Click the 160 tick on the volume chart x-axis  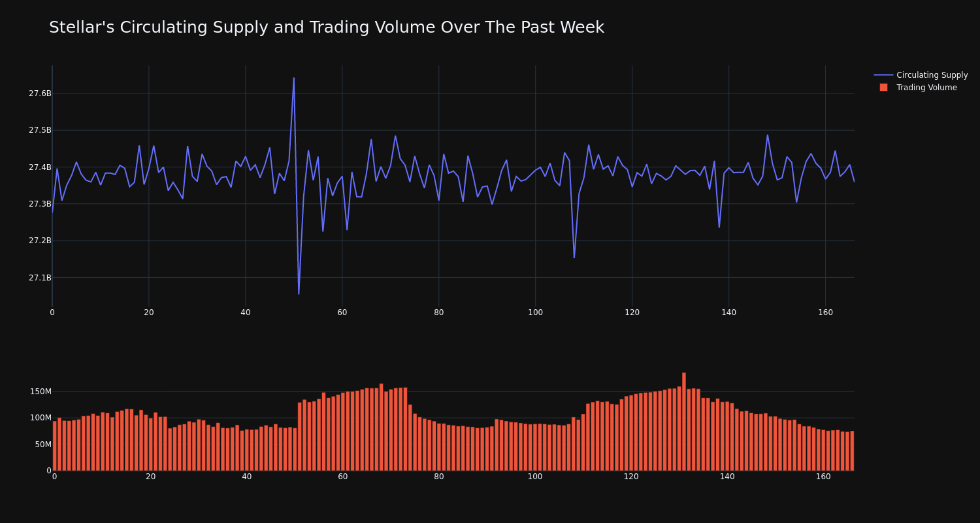(x=823, y=477)
